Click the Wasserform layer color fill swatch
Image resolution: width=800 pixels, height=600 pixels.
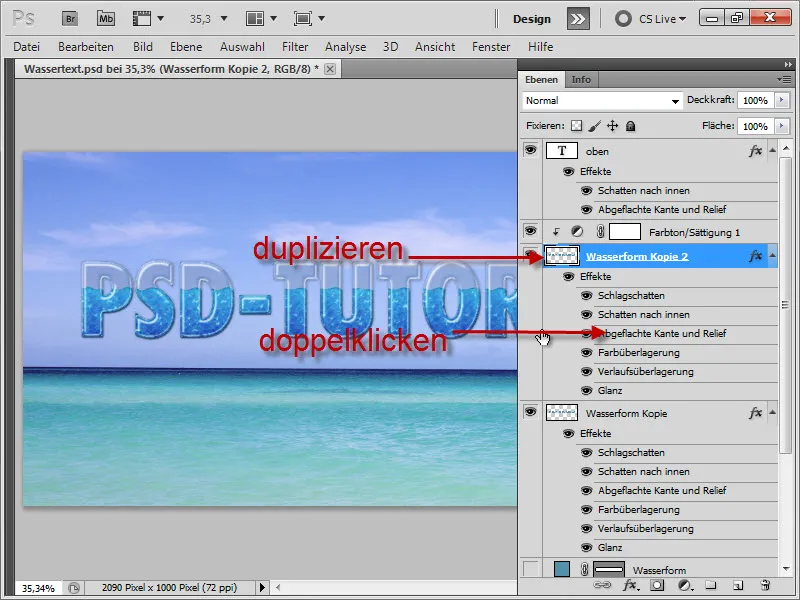[562, 569]
